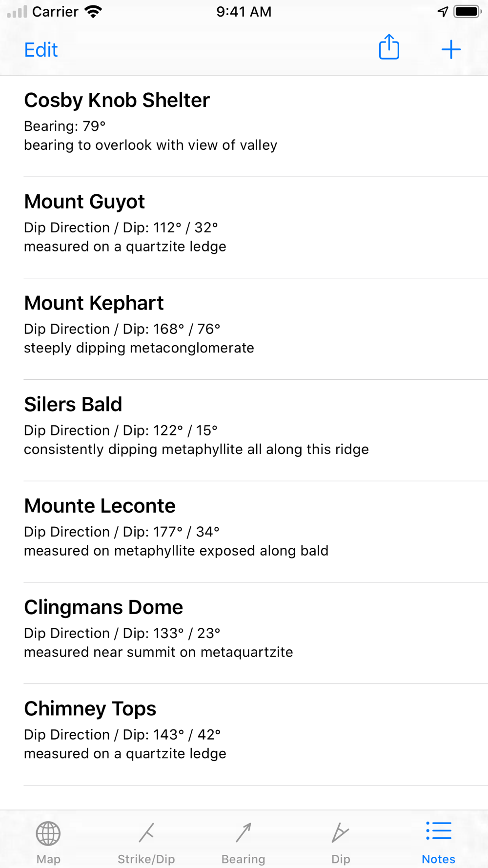Open the Cosby Knob Shelter note
The width and height of the screenshot is (488, 868).
coord(244,126)
